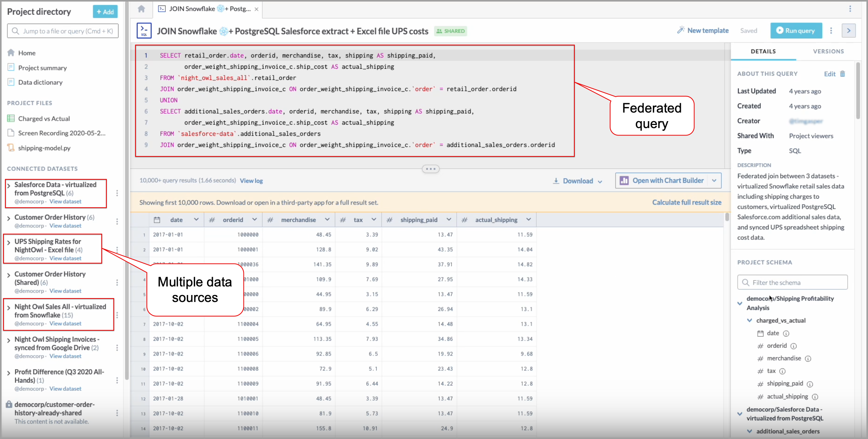The height and width of the screenshot is (439, 868).
Task: Open the Download dropdown arrow
Action: pyautogui.click(x=600, y=181)
